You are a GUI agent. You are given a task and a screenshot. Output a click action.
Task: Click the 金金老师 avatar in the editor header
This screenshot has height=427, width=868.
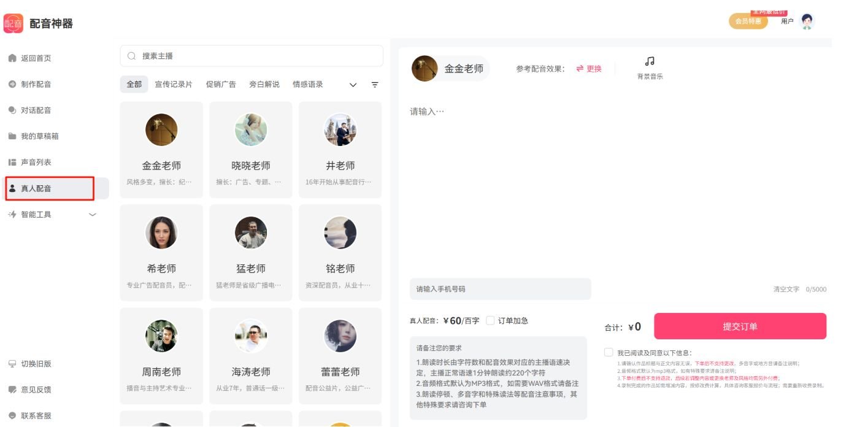click(424, 69)
